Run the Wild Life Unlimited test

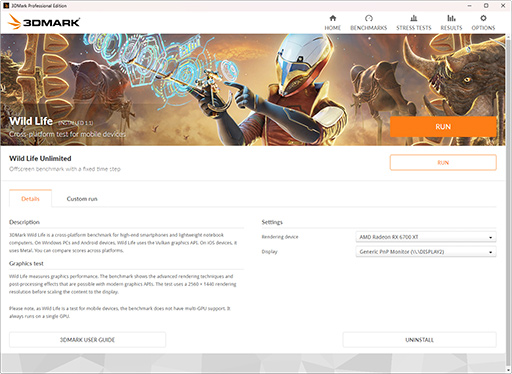click(x=443, y=163)
